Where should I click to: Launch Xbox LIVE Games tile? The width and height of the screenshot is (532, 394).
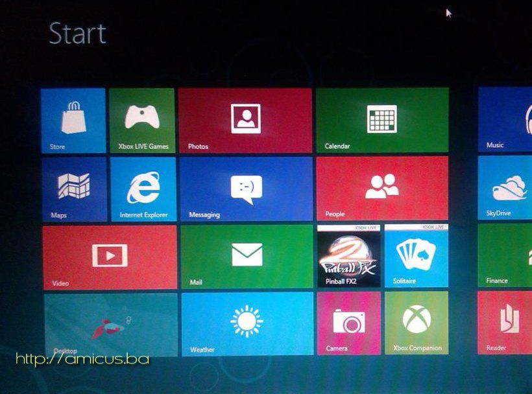tap(142, 121)
